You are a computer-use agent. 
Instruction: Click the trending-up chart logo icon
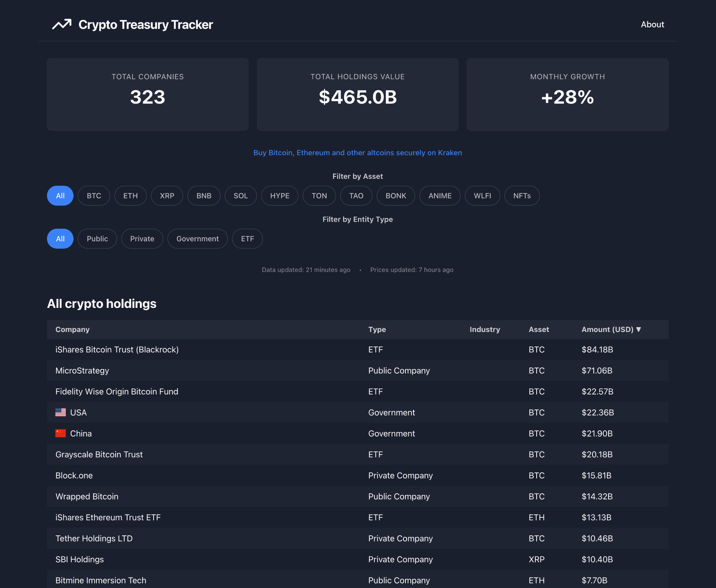coord(62,24)
